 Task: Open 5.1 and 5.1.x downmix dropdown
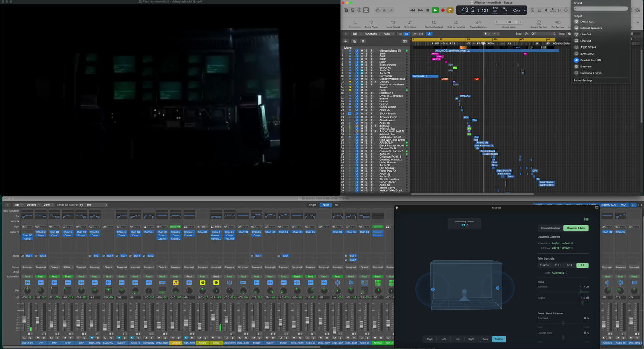(x=563, y=243)
